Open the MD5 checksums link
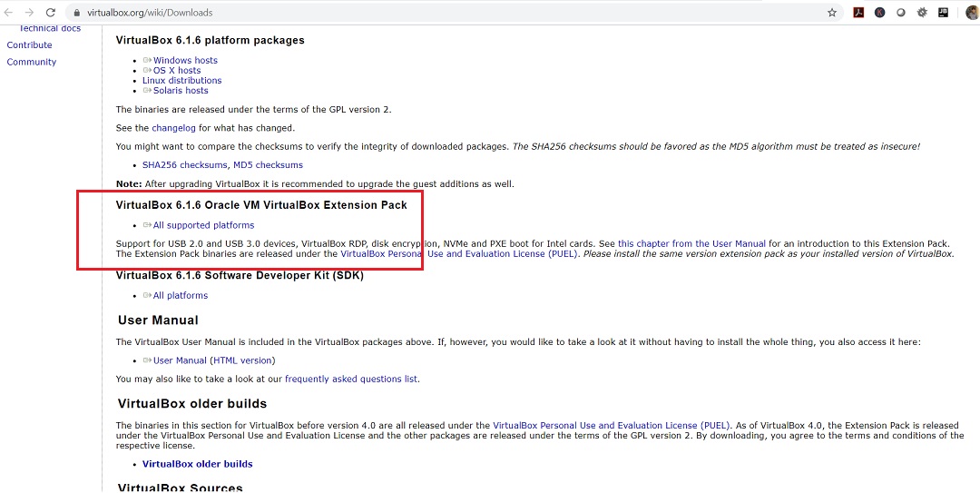The height and width of the screenshot is (493, 980). pyautogui.click(x=268, y=165)
